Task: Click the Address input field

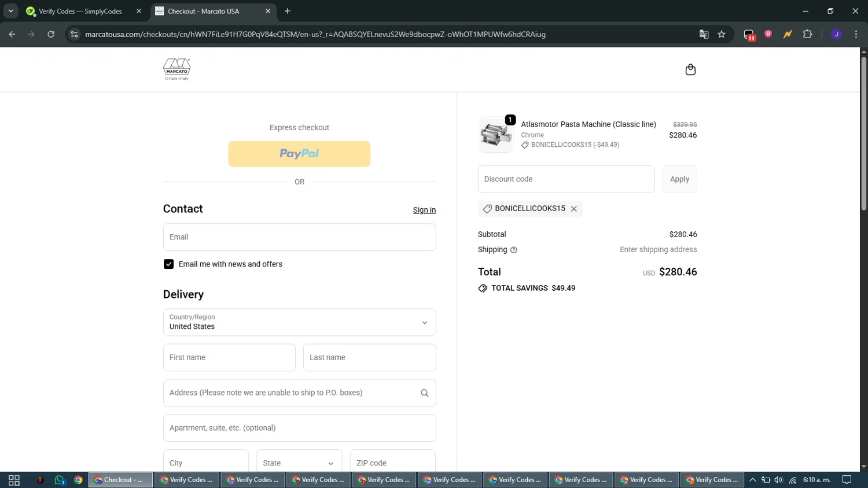Action: point(299,393)
